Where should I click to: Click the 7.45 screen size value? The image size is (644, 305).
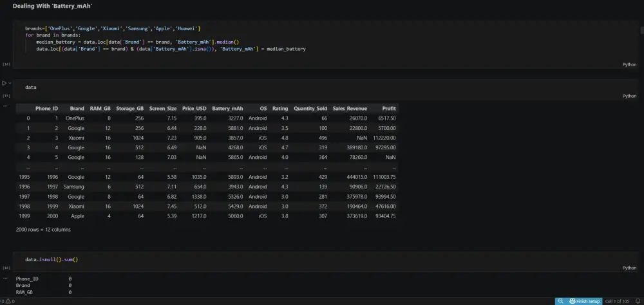[172, 207]
